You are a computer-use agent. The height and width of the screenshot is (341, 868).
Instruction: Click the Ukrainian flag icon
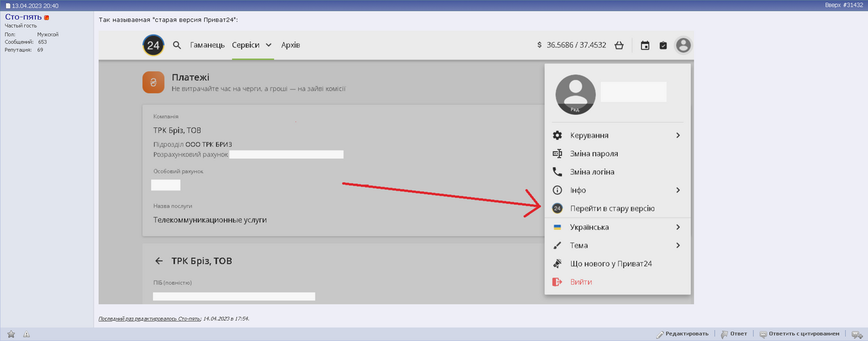click(x=557, y=227)
